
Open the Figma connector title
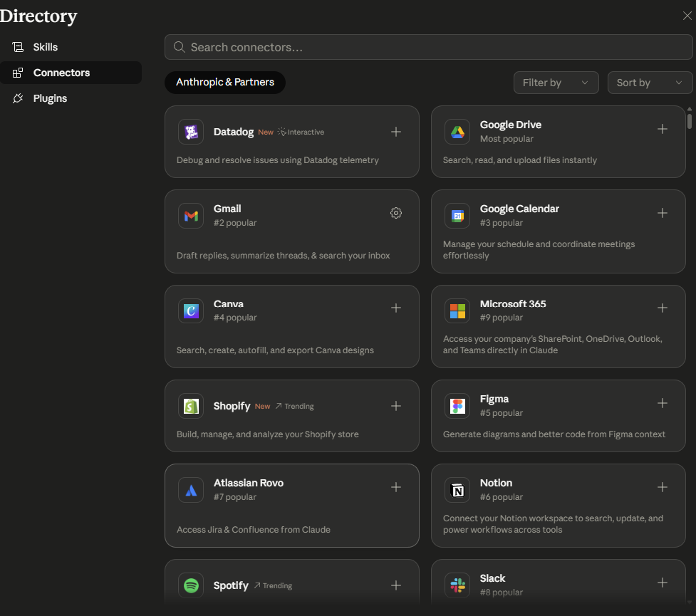pos(494,399)
